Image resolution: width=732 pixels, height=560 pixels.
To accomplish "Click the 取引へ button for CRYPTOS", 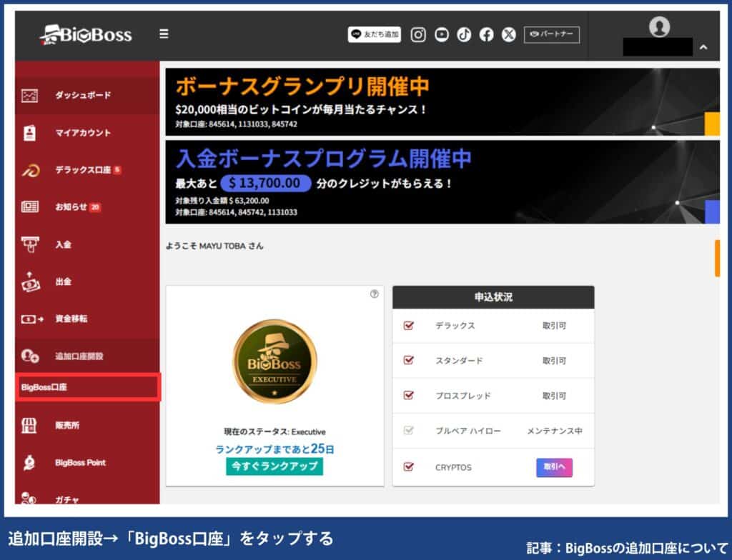I will (554, 467).
